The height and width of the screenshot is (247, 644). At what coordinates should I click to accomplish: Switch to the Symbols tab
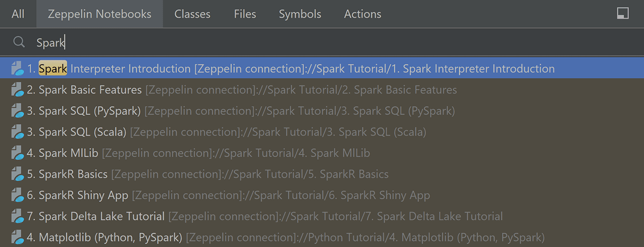300,14
